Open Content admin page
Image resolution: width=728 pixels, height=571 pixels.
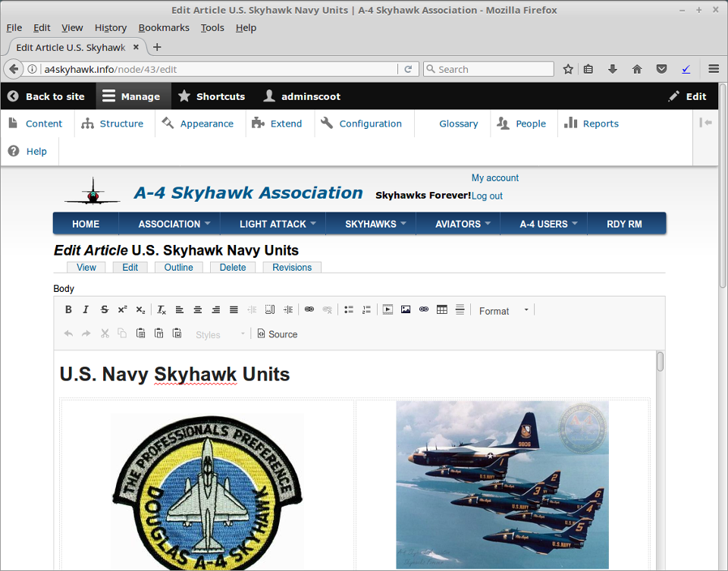tap(36, 124)
